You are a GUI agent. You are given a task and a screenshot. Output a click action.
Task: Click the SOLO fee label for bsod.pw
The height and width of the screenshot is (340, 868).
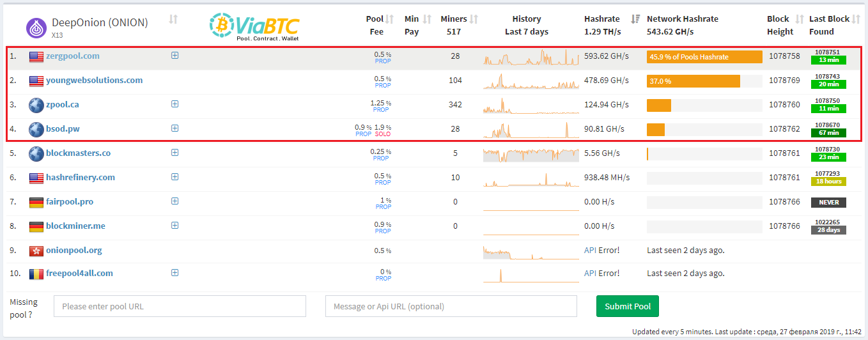pyautogui.click(x=383, y=134)
